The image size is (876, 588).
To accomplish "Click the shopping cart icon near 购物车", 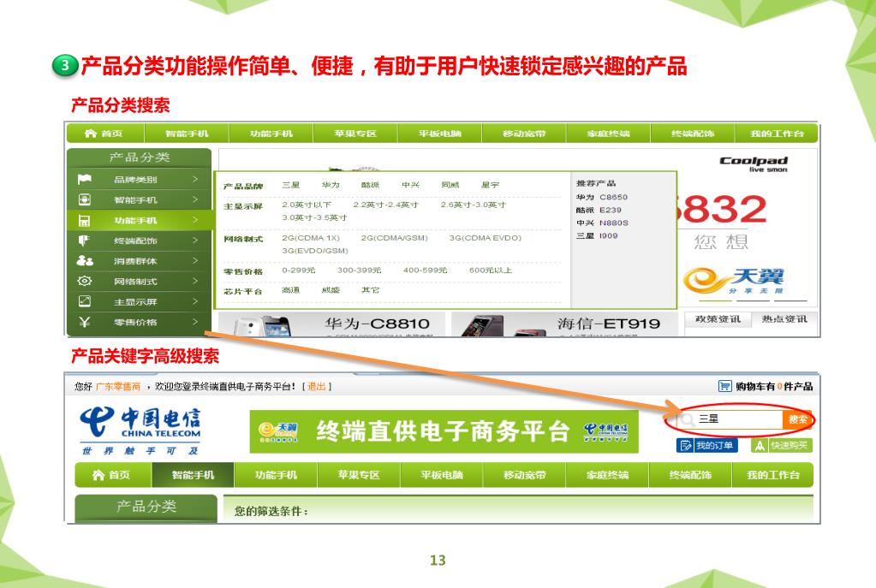I will [724, 386].
